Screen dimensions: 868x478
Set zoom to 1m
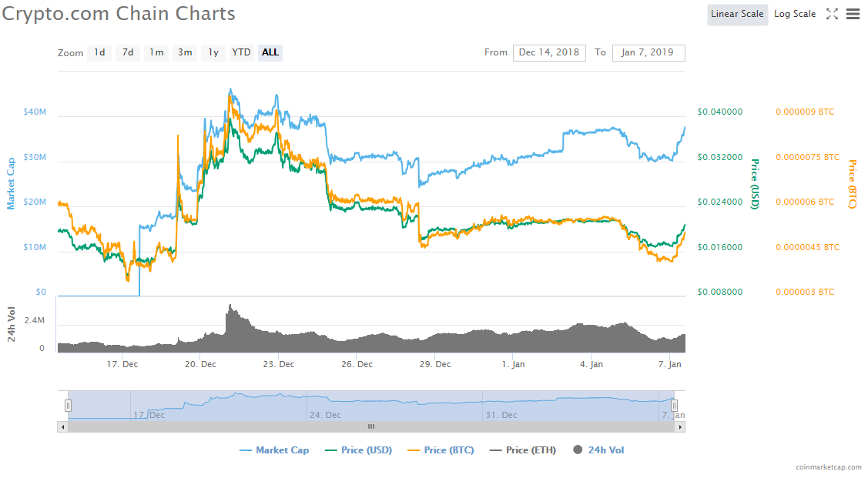(x=156, y=52)
